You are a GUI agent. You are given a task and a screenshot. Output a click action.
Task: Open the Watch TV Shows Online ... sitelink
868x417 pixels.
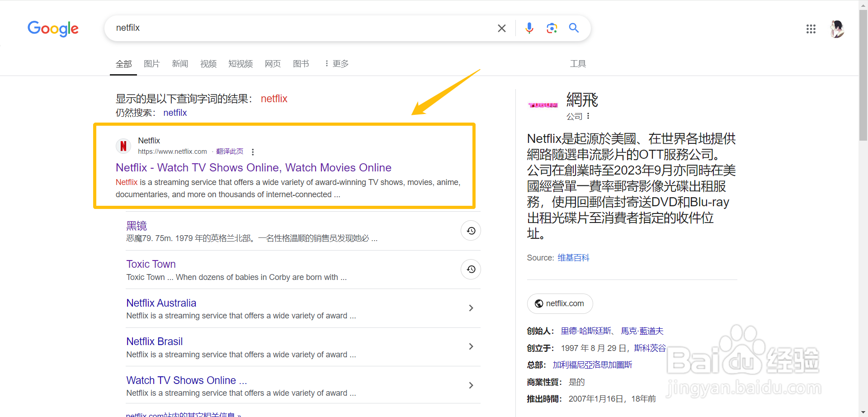click(x=187, y=380)
